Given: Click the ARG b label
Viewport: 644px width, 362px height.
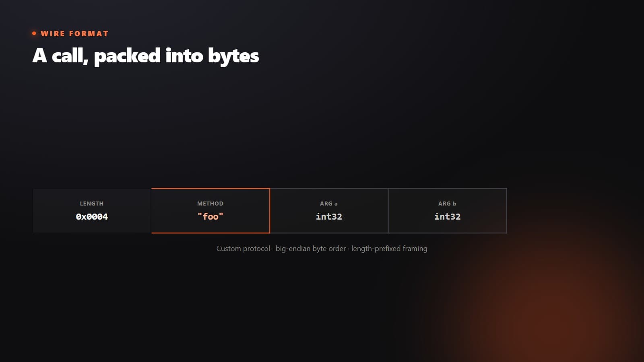Looking at the screenshot, I should coord(447,204).
